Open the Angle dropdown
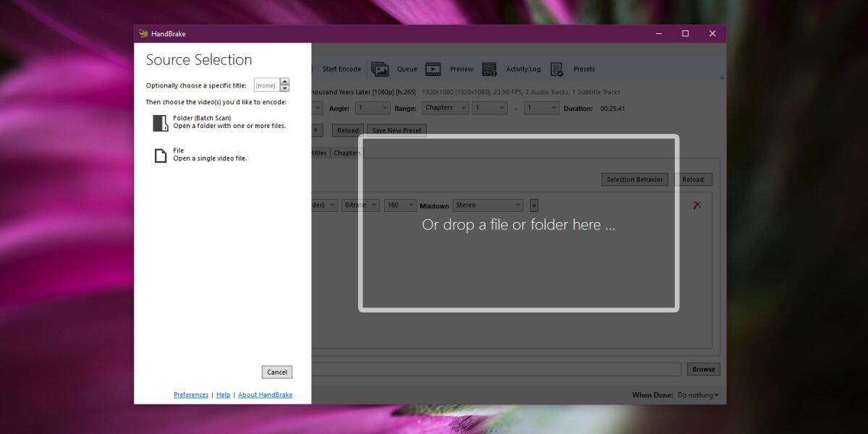This screenshot has width=868, height=434. click(373, 108)
